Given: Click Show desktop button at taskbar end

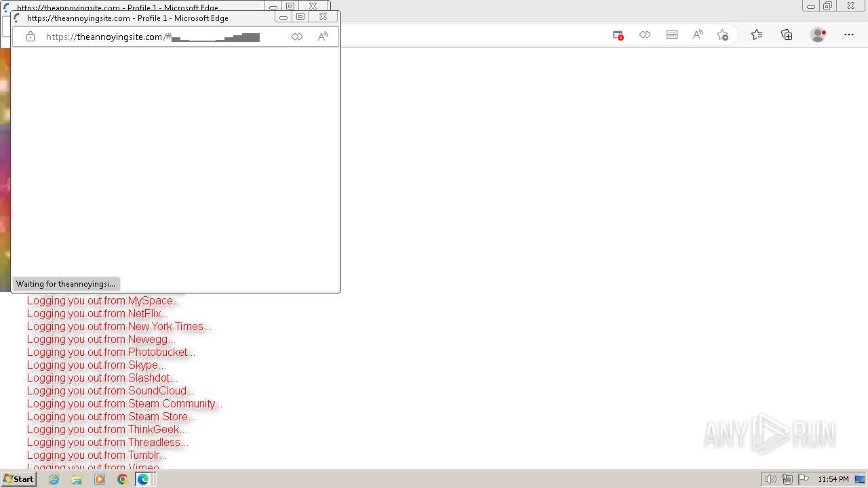Looking at the screenshot, I should point(861,479).
